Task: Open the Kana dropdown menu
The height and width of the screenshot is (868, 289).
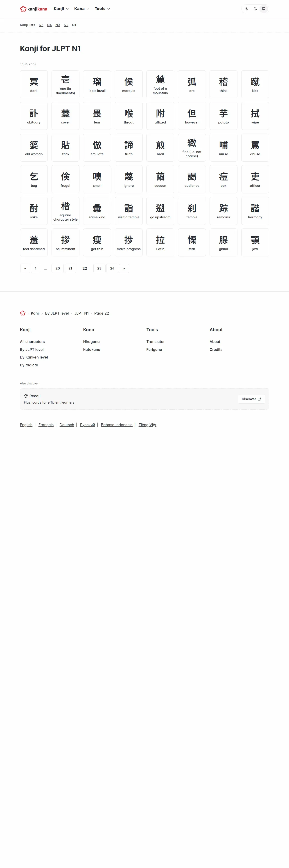Action: pos(82,9)
